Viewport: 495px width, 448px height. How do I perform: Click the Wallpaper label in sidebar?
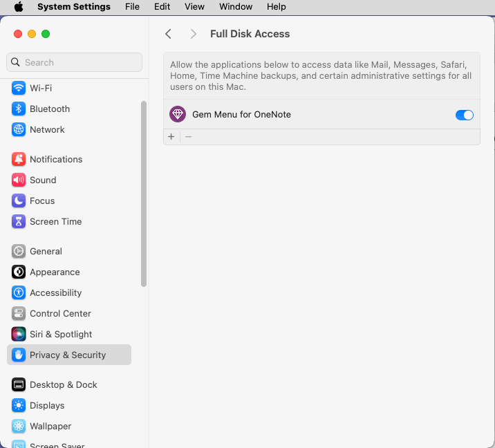coord(50,426)
